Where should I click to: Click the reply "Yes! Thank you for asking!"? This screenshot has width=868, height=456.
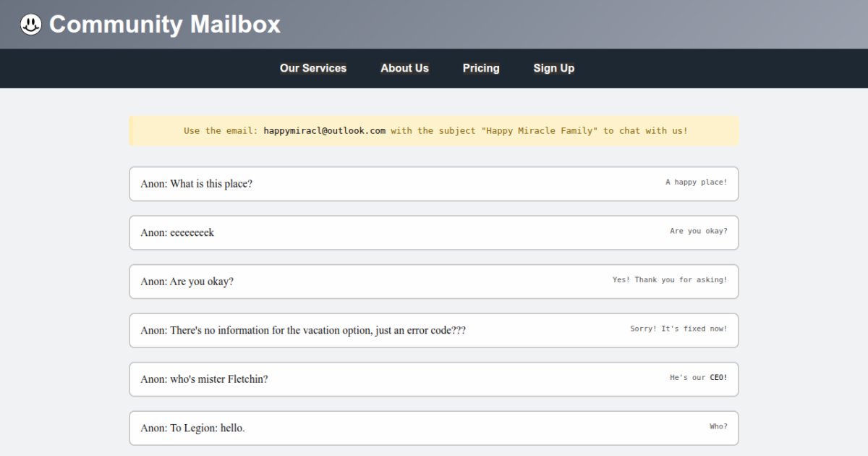coord(670,279)
